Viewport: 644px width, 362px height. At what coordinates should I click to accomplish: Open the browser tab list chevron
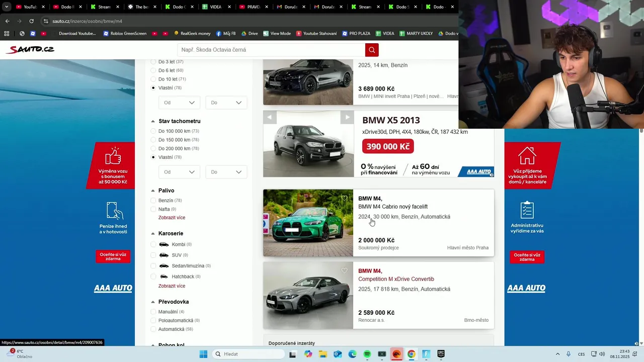click(x=7, y=7)
